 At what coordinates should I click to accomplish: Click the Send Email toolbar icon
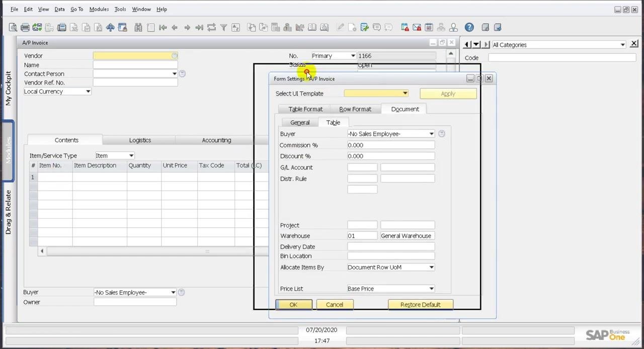pyautogui.click(x=37, y=27)
